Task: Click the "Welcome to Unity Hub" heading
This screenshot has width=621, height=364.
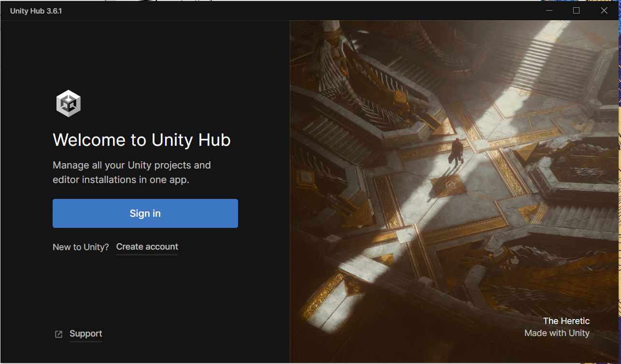Action: (x=141, y=140)
